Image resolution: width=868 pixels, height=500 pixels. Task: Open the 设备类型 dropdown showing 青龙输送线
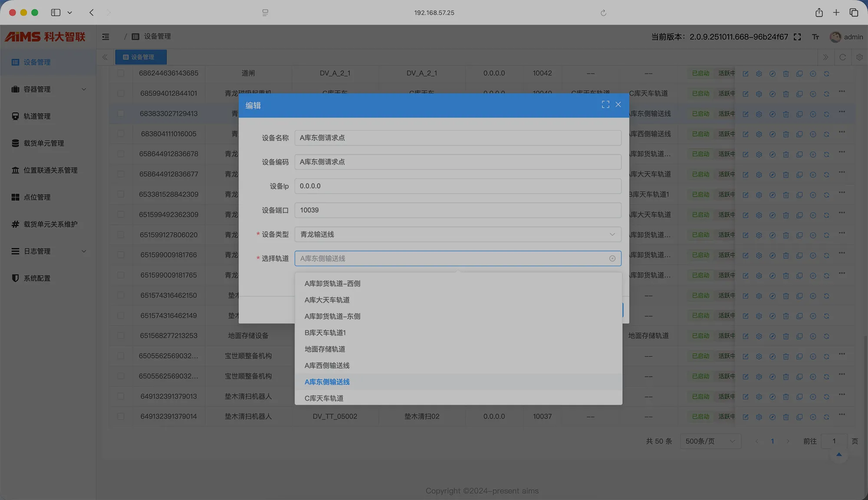(458, 234)
